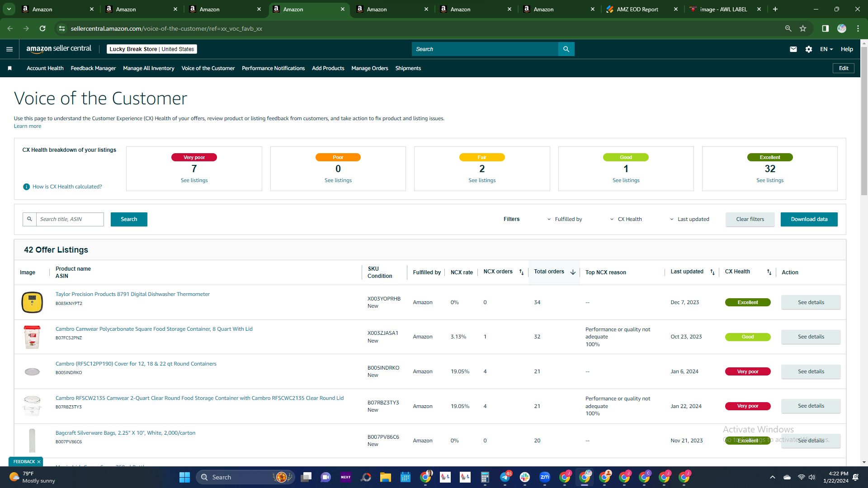See details for Cambro 8 Quart container
868x488 pixels.
(x=811, y=337)
